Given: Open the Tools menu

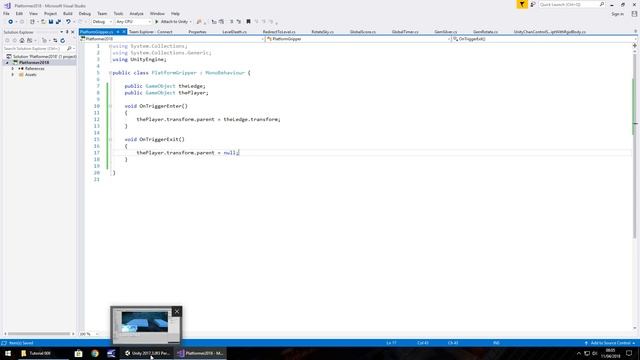Looking at the screenshot, I should [x=118, y=13].
